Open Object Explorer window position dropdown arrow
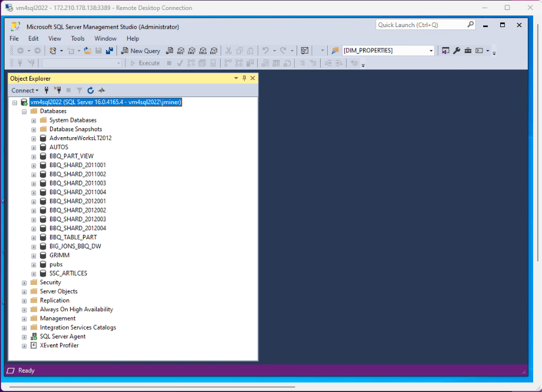 [236, 78]
